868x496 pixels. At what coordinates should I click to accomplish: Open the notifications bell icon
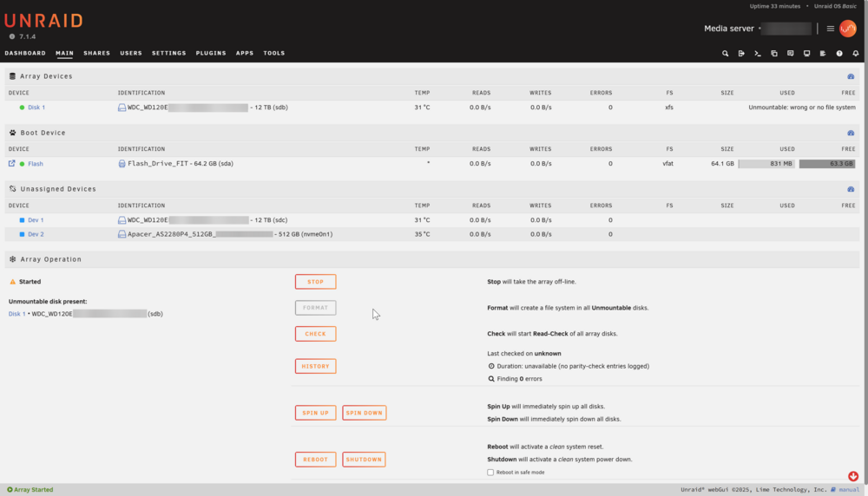click(855, 54)
